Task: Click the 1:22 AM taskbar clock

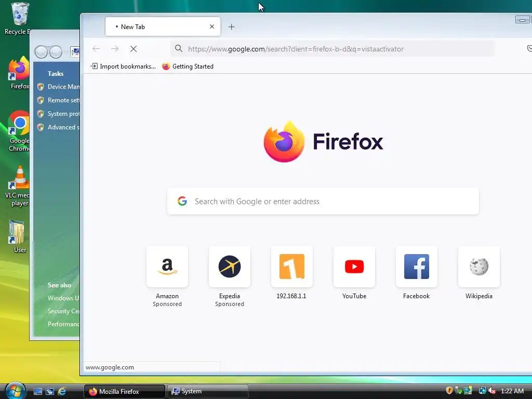Action: point(512,391)
